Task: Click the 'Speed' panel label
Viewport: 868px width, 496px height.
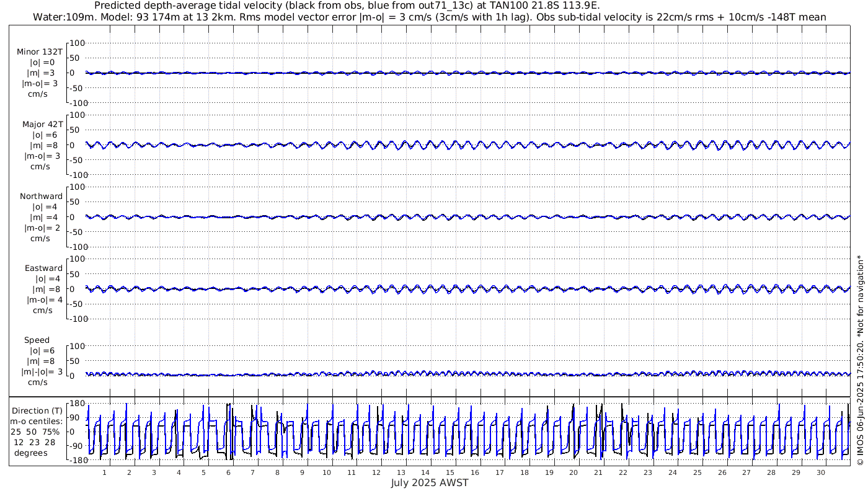Action: point(37,340)
